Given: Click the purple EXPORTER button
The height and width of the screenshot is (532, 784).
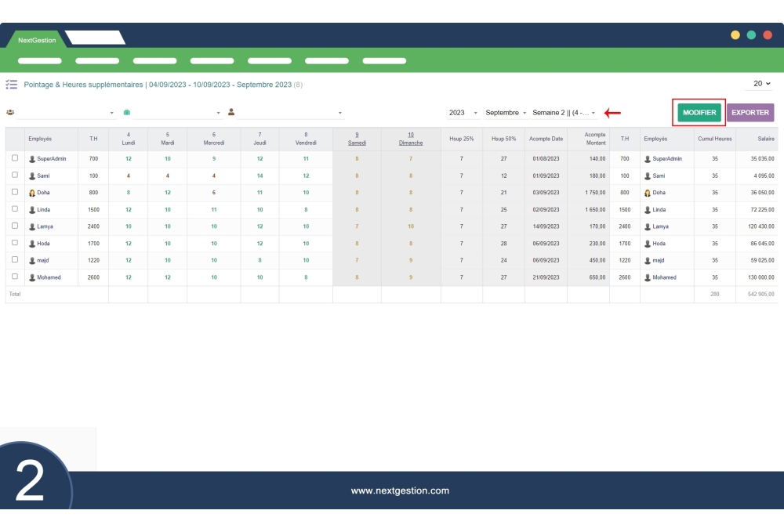Looking at the screenshot, I should (x=750, y=112).
